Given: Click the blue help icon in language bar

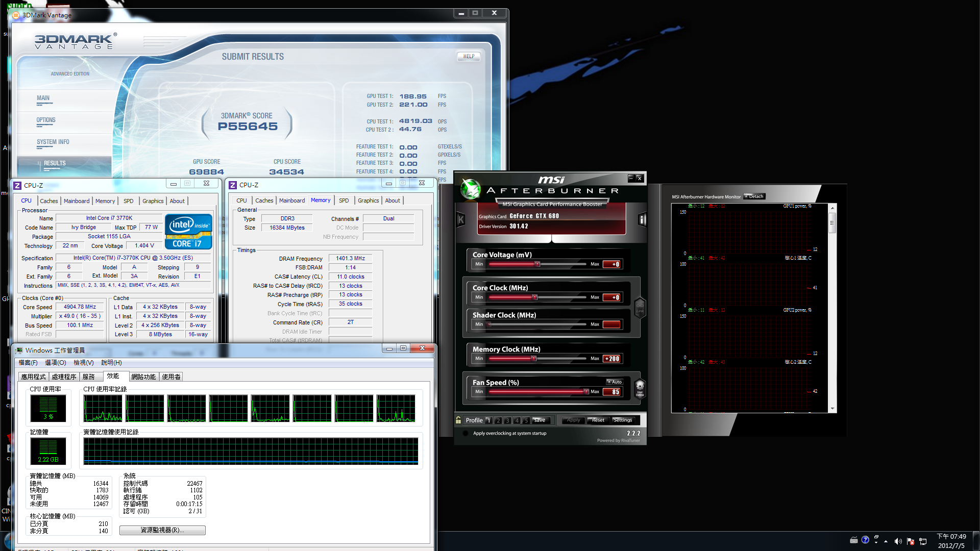Looking at the screenshot, I should coord(865,540).
